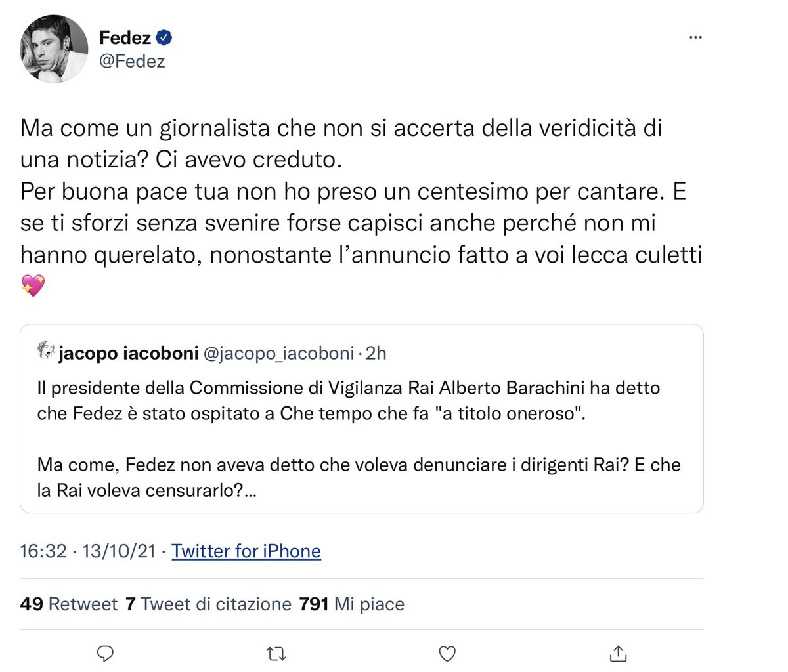788x672 pixels.
Task: Click the blue verified badge
Action: click(165, 38)
